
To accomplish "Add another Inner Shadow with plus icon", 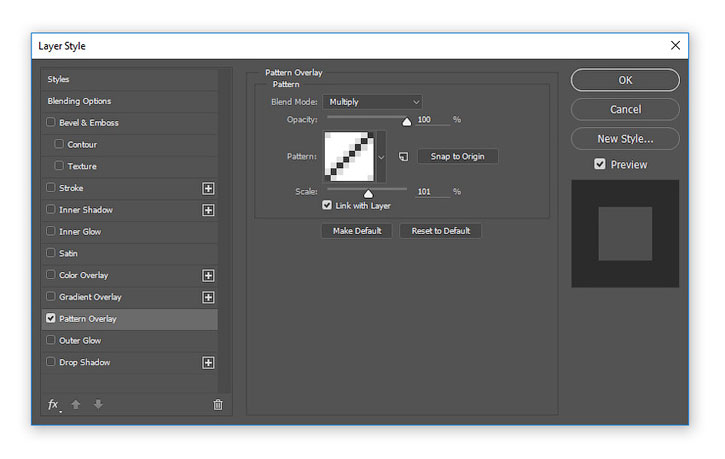I will click(208, 210).
